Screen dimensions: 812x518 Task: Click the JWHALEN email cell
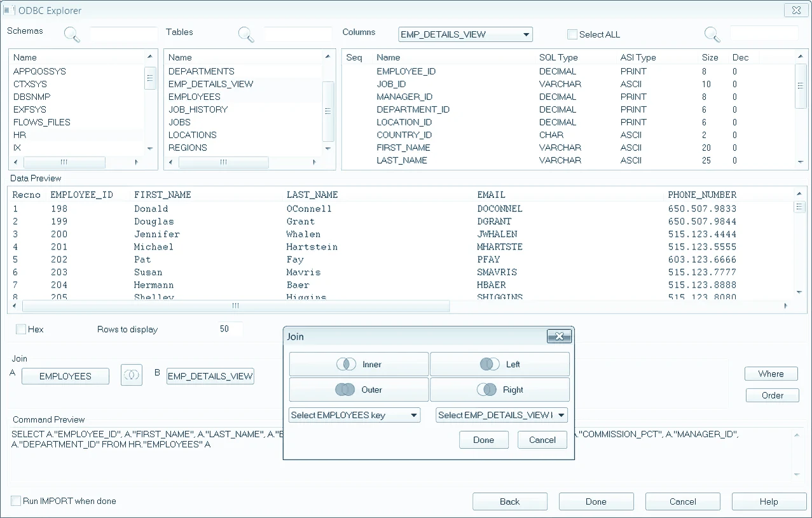coord(497,234)
